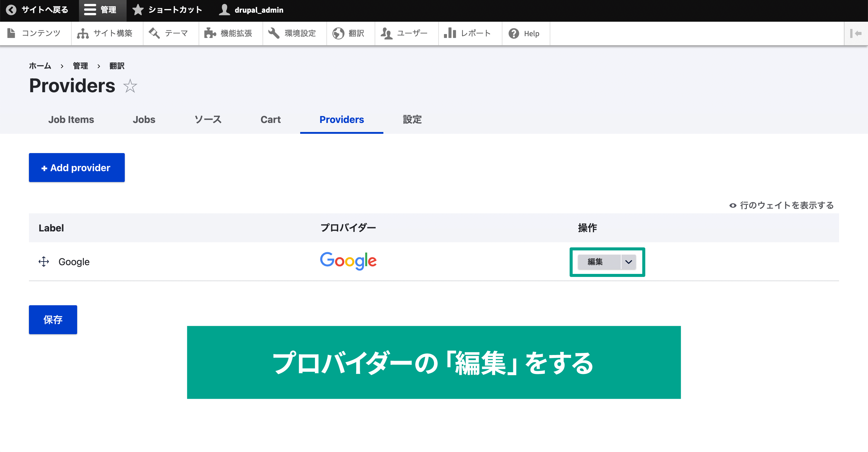Toggle the 管理 hamburger menu

coord(102,10)
